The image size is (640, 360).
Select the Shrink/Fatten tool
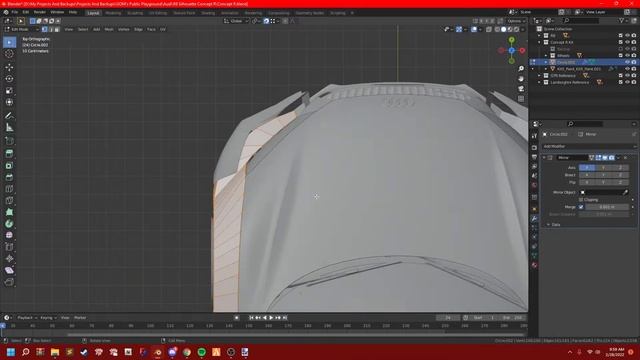point(9,259)
